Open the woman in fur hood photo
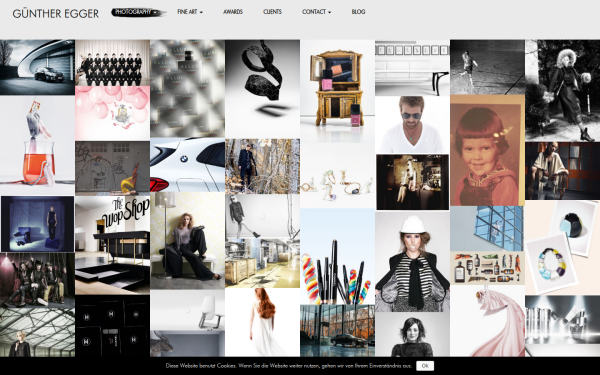The width and height of the screenshot is (600, 375). [x=562, y=91]
